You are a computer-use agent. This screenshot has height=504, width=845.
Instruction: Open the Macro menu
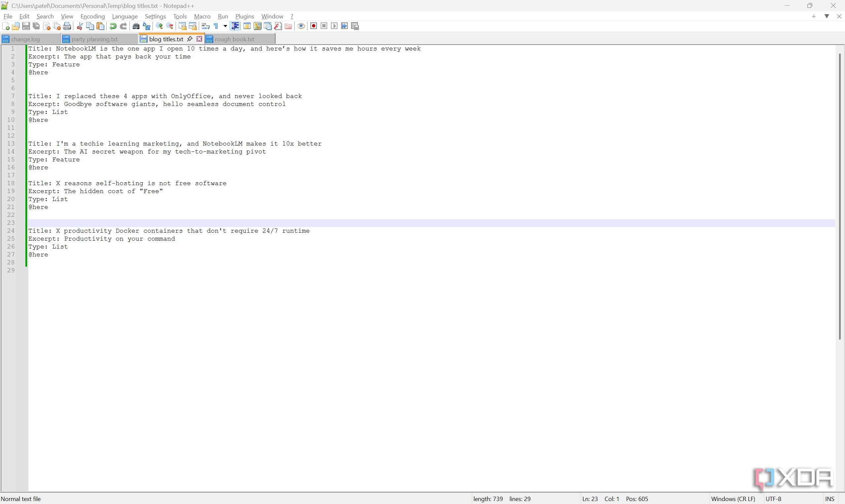tap(202, 16)
